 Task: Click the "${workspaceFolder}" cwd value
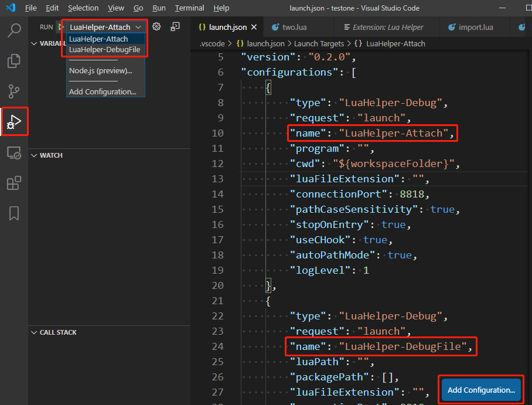(394, 164)
